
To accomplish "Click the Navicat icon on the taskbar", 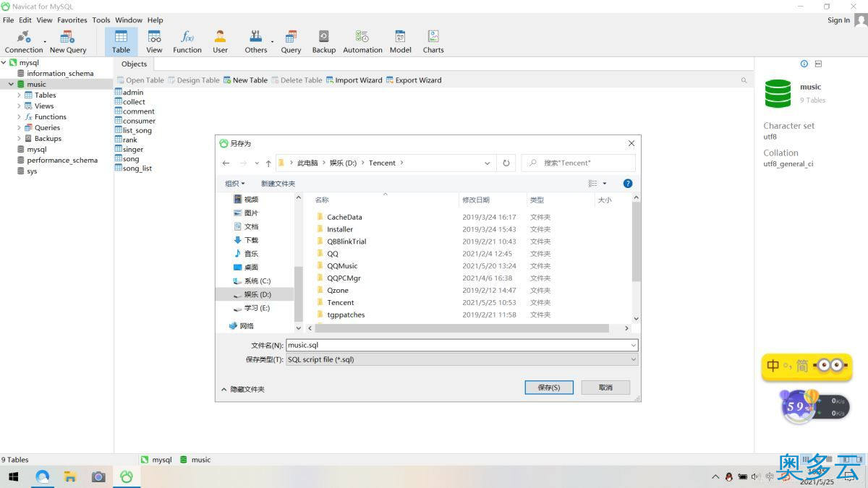I will (x=127, y=477).
